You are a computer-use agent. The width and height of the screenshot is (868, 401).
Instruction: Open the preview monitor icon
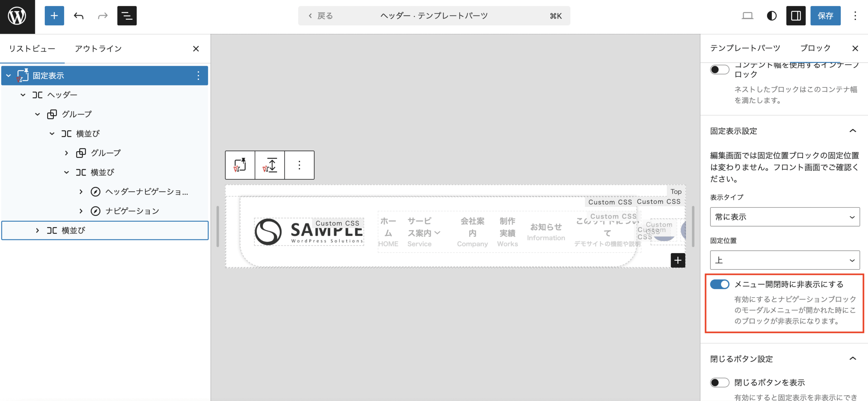(x=748, y=16)
